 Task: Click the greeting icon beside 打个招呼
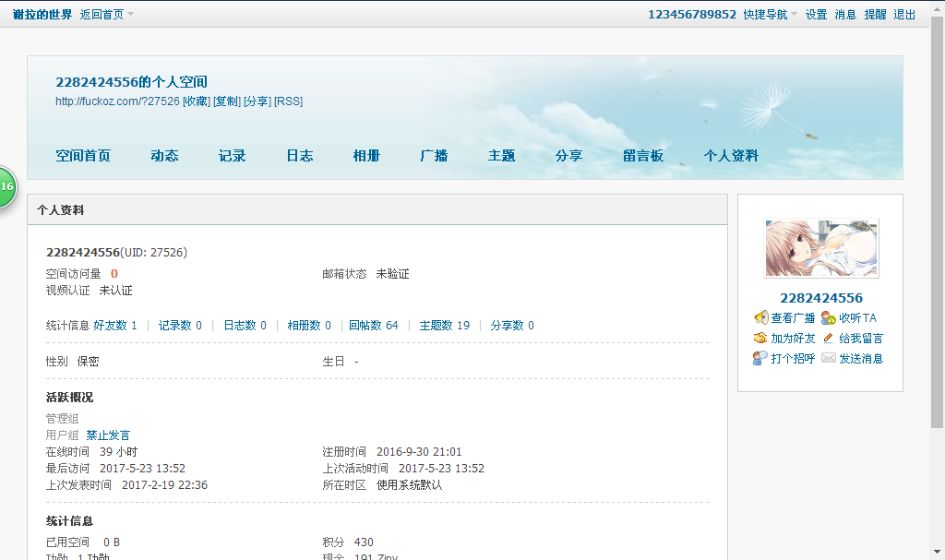[x=760, y=359]
